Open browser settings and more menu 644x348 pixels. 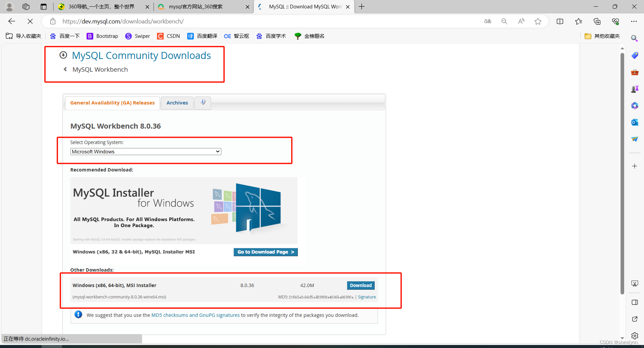[x=634, y=21]
